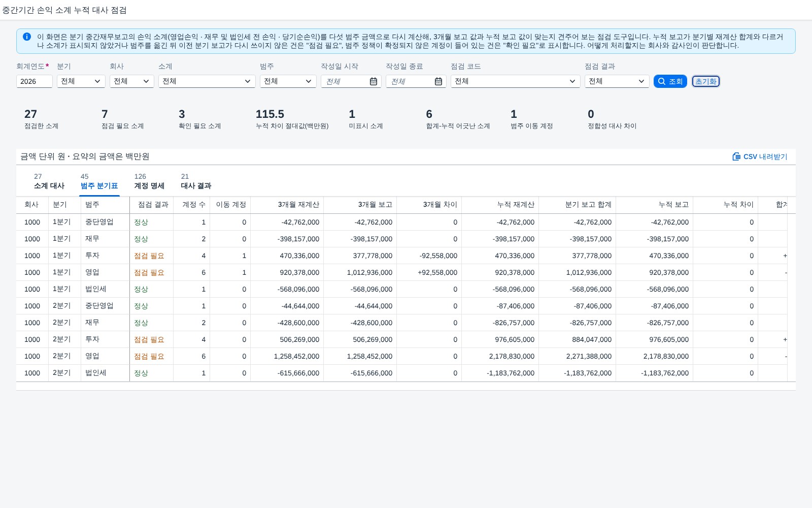Viewport: 812px width, 508px height.
Task: Click the magnifier icon on the 조회 button
Action: 662,81
